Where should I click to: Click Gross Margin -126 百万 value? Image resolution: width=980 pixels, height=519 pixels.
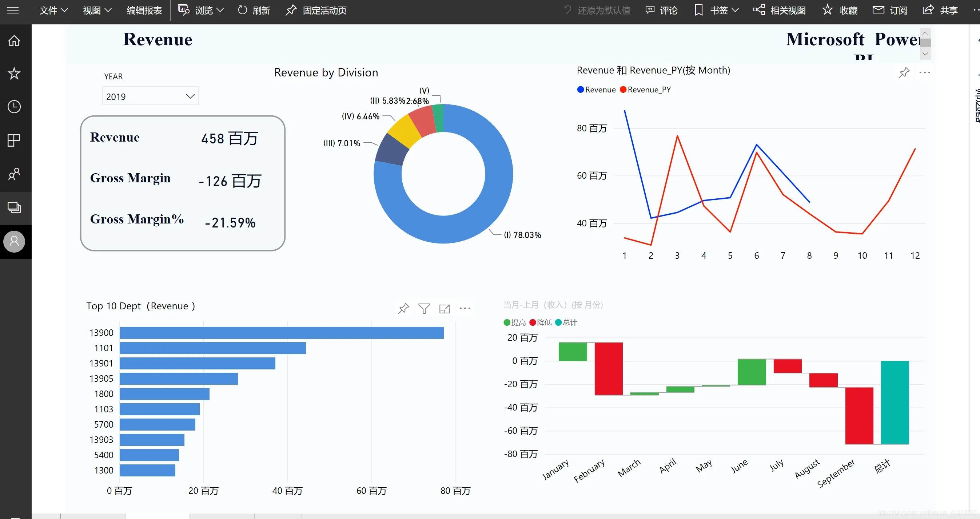coord(230,181)
